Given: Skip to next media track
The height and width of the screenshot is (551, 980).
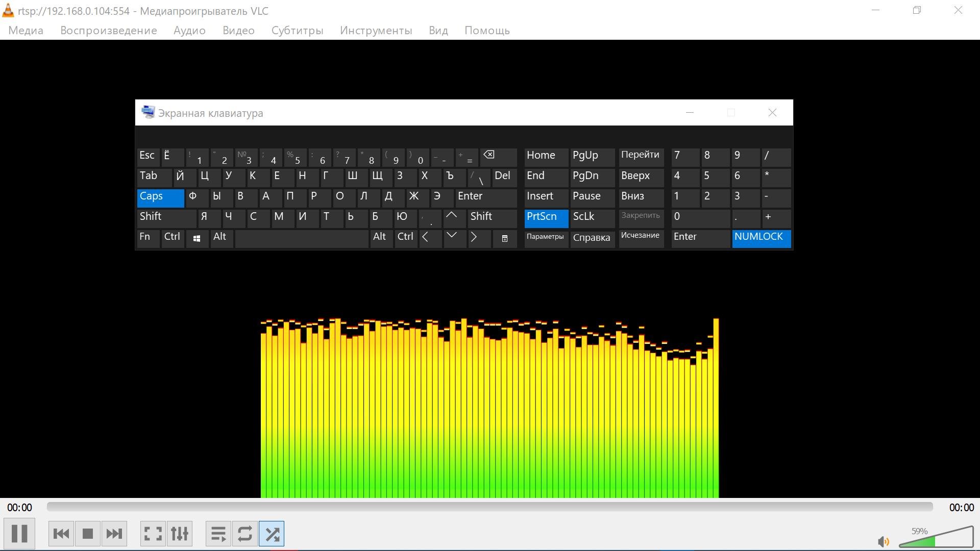Looking at the screenshot, I should [114, 534].
